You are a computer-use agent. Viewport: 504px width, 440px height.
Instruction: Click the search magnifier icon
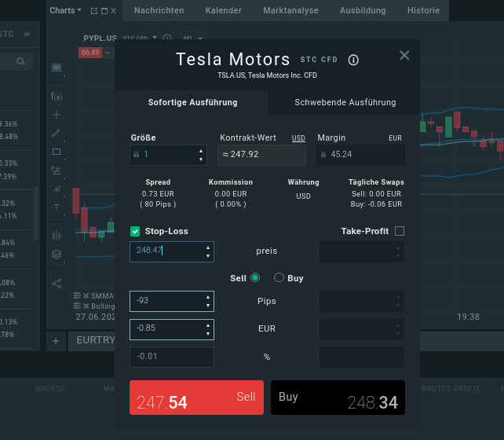tap(21, 61)
